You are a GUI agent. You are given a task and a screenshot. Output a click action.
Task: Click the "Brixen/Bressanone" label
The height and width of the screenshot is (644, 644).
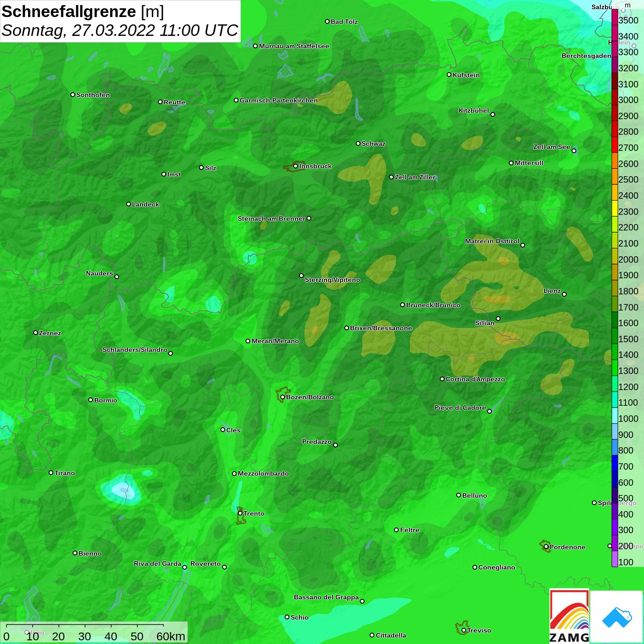pos(381,328)
